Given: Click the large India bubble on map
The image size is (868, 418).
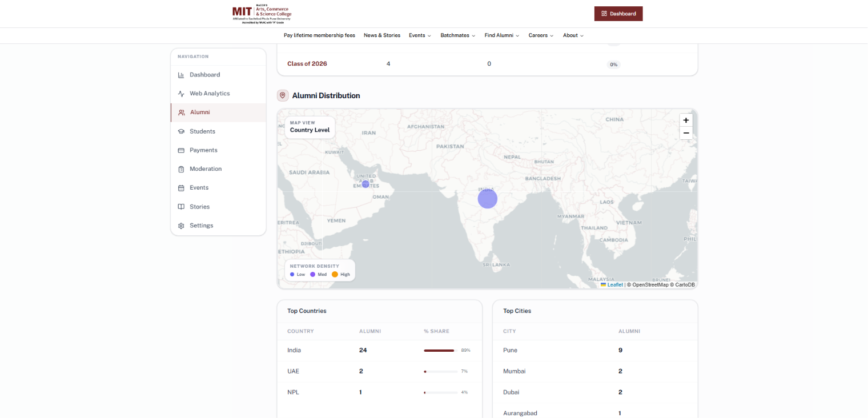Looking at the screenshot, I should [488, 199].
